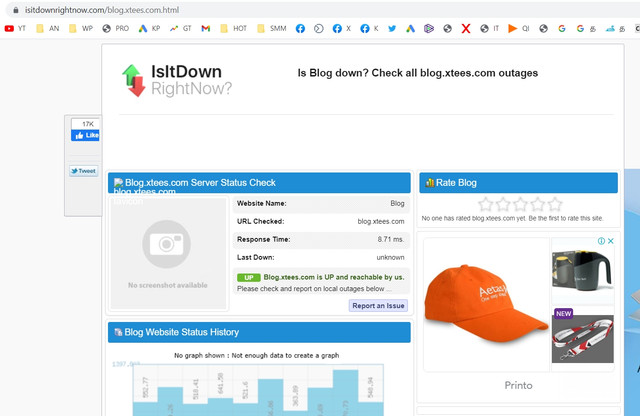Screen dimensions: 640x416
Task: Close the Printo advertisement
Action: point(611,241)
